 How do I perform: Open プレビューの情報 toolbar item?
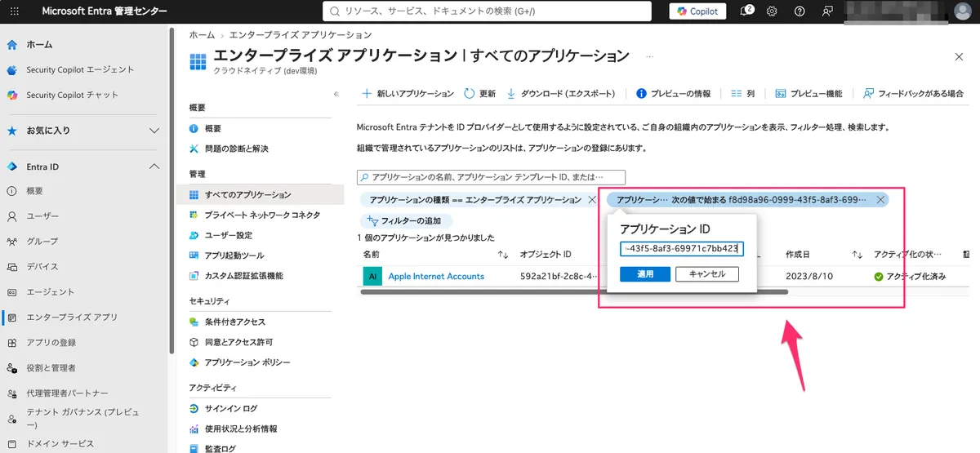(x=674, y=94)
